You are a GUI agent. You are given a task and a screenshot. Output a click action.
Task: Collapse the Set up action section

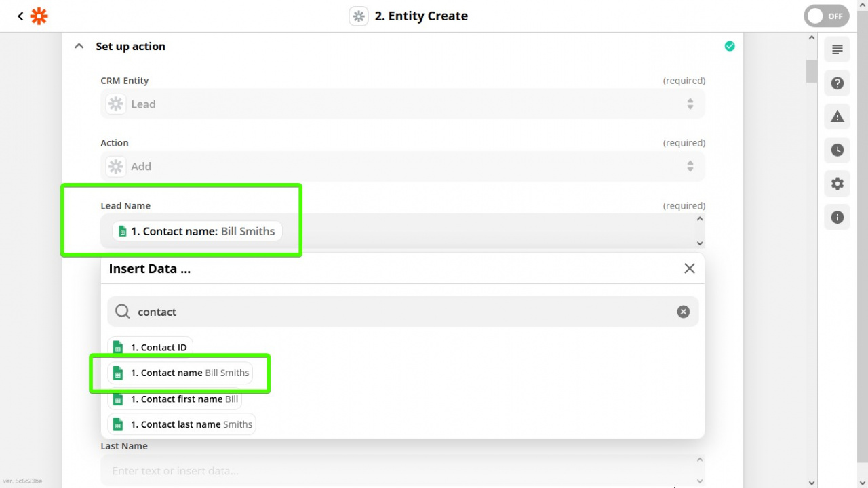[x=79, y=46]
